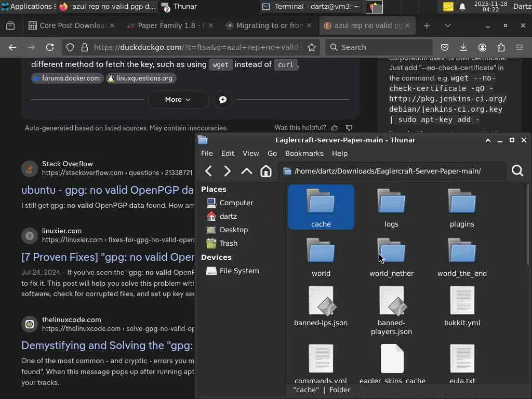
Task: Open Thunar Help menu
Action: coord(340,153)
